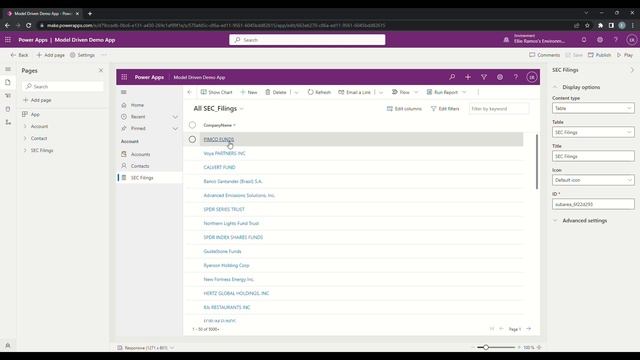Reload the browser page
This screenshot has height=360, width=640.
[29, 25]
